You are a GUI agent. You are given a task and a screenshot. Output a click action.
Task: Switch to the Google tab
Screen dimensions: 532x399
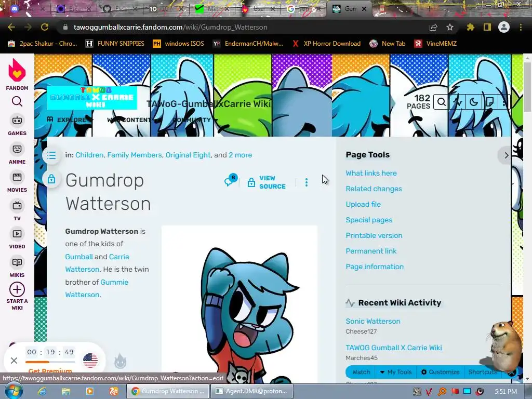pyautogui.click(x=303, y=9)
